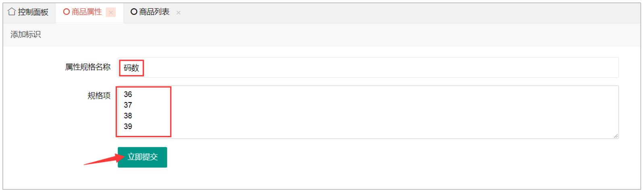Click the textarea resize handle corner

coord(616,136)
